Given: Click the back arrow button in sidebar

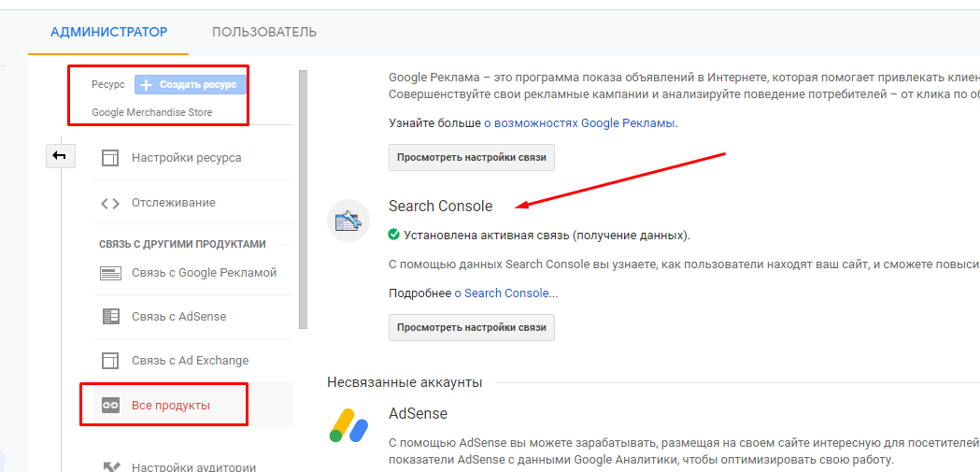Looking at the screenshot, I should pyautogui.click(x=60, y=156).
